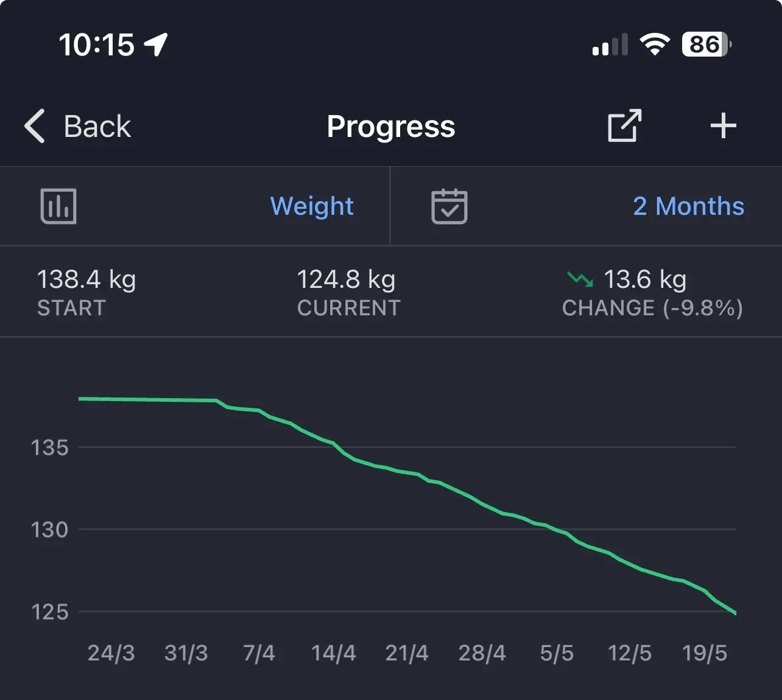Tap the calendar checkmark icon
The height and width of the screenshot is (700, 782).
pos(449,206)
